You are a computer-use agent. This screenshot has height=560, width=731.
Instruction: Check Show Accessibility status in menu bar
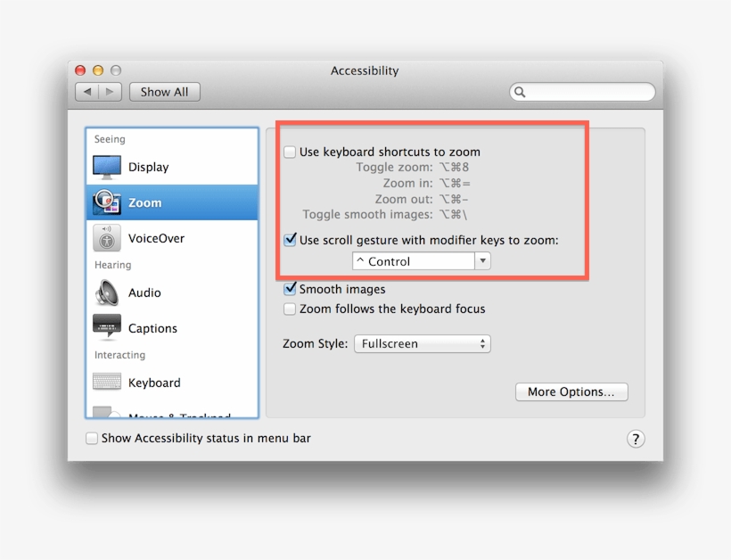92,438
